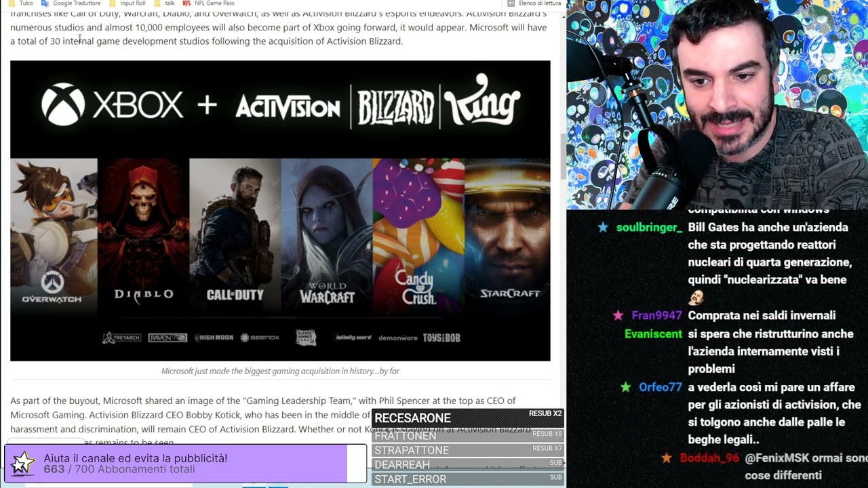Open Orfeo77 chat user profile

point(660,388)
